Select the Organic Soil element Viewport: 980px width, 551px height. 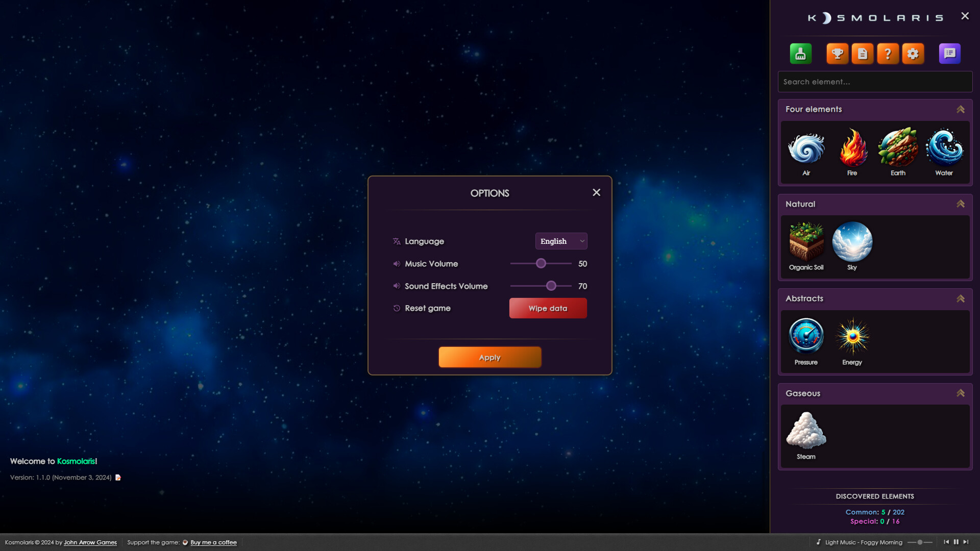806,244
